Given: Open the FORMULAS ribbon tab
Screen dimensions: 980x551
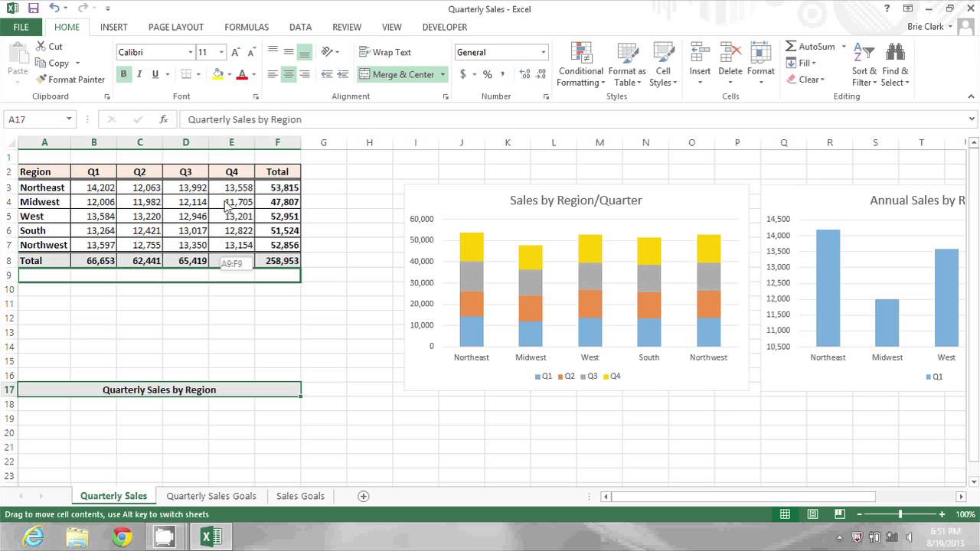Looking at the screenshot, I should click(x=247, y=27).
